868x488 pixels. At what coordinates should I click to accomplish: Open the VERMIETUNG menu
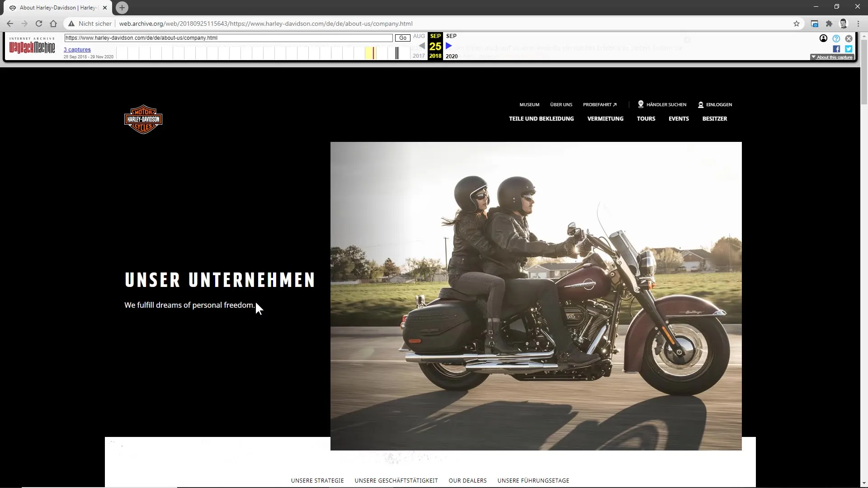coord(605,118)
